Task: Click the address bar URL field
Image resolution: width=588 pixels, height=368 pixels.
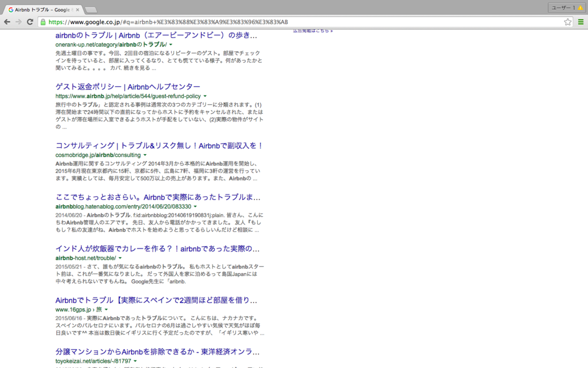Action: 300,22
